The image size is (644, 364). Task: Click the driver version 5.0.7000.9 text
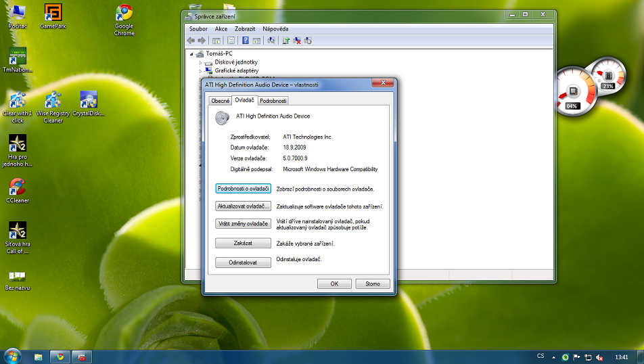coord(295,158)
